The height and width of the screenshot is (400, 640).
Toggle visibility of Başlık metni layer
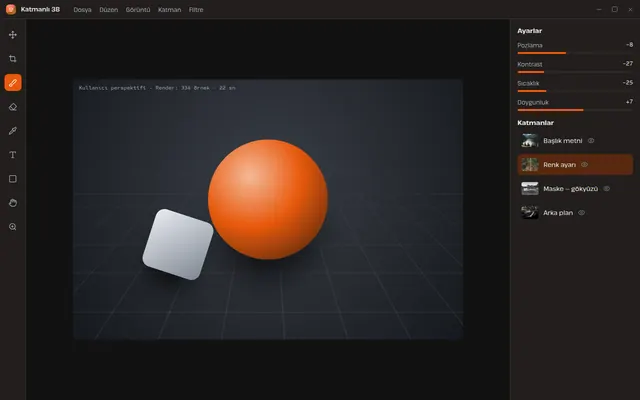(591, 140)
